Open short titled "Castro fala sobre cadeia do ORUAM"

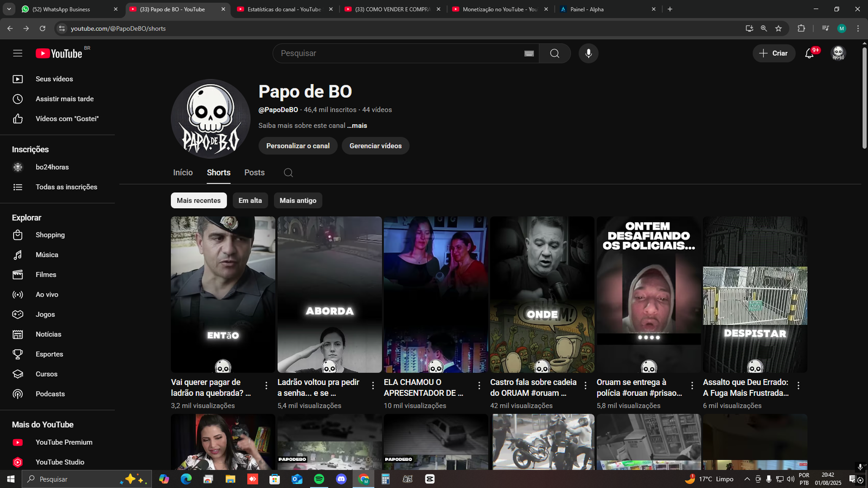tap(533, 388)
